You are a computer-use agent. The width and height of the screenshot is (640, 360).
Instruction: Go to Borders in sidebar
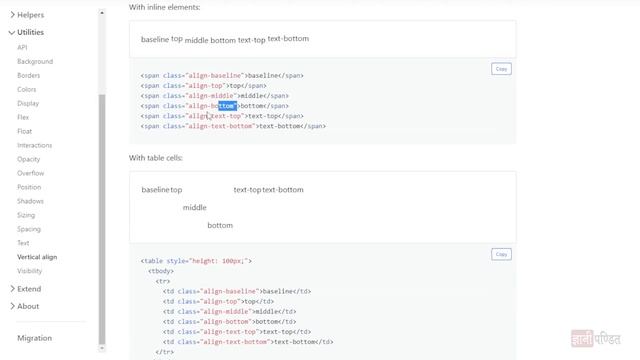pos(29,76)
